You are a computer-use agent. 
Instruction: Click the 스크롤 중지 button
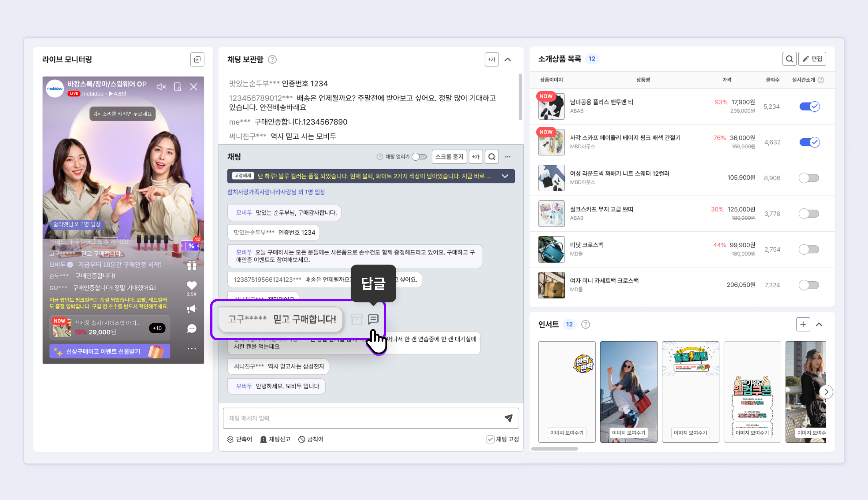coord(449,157)
